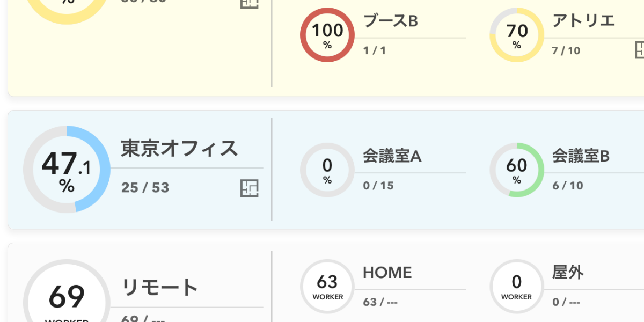The image size is (644, 322).
Task: Open the 東京オフィス title link
Action: [179, 149]
